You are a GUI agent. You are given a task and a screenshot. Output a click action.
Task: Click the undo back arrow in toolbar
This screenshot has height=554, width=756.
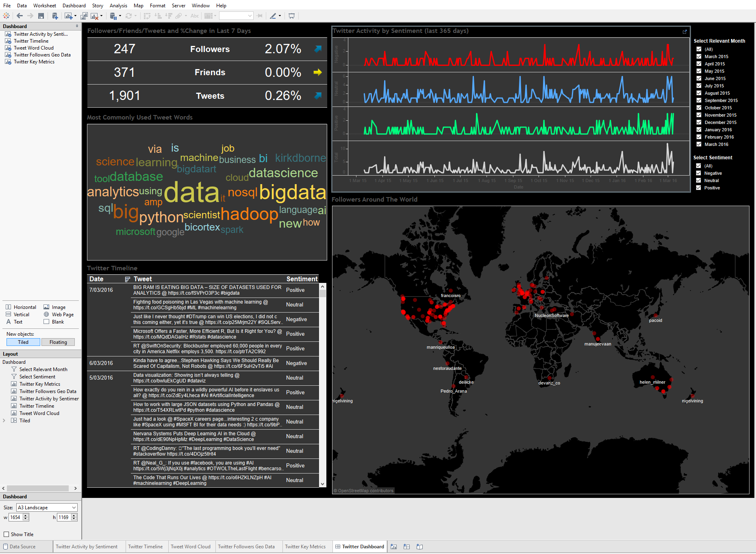[x=20, y=16]
